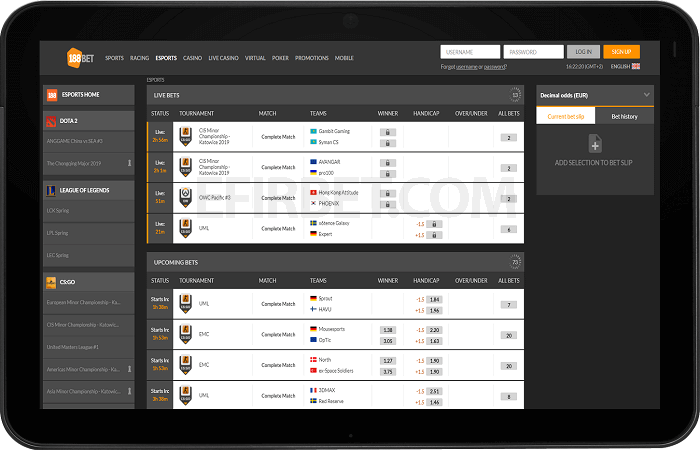Select the Dota 2 game icon
700x450 pixels.
pos(51,121)
